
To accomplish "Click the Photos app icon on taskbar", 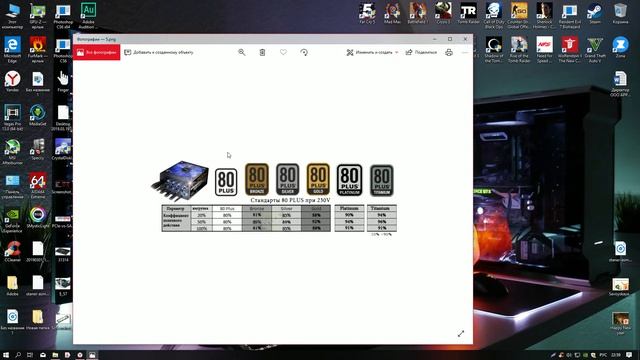I will [93, 355].
